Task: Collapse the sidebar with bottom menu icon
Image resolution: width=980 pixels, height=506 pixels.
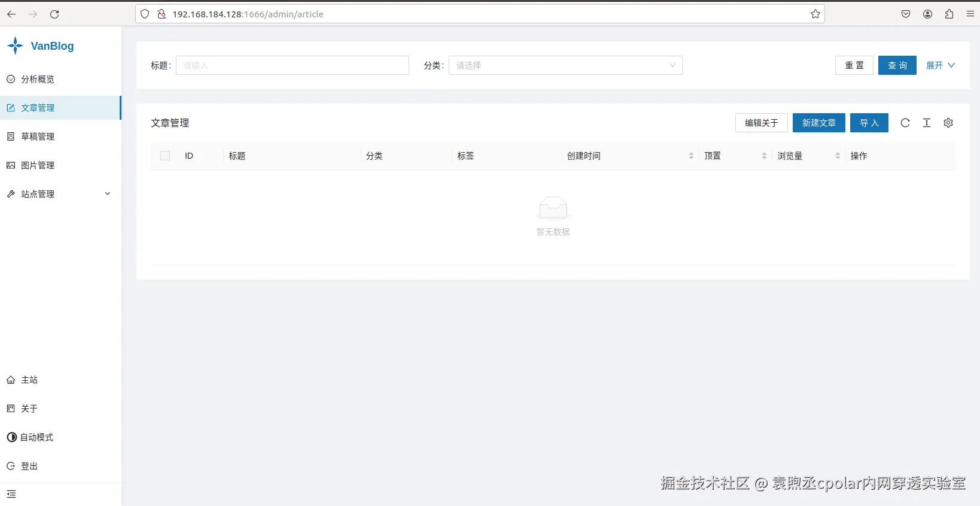Action: [x=11, y=494]
